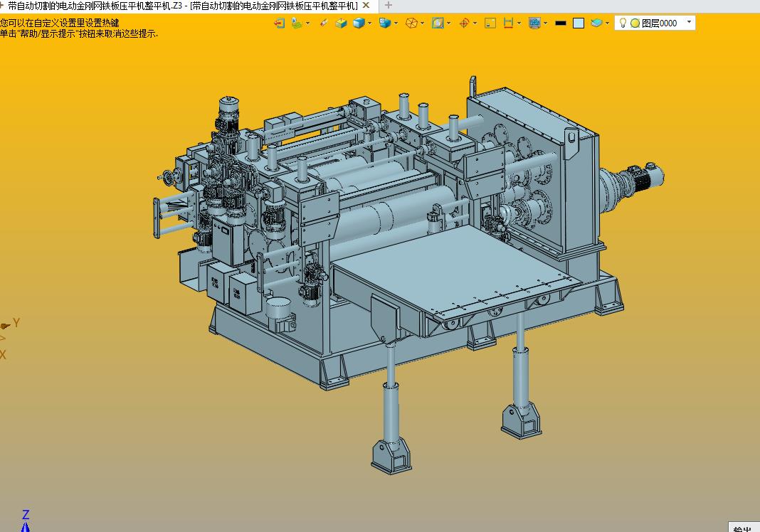Open dropdown beside wireframe polygon icon
This screenshot has height=532, width=760.
(422, 23)
